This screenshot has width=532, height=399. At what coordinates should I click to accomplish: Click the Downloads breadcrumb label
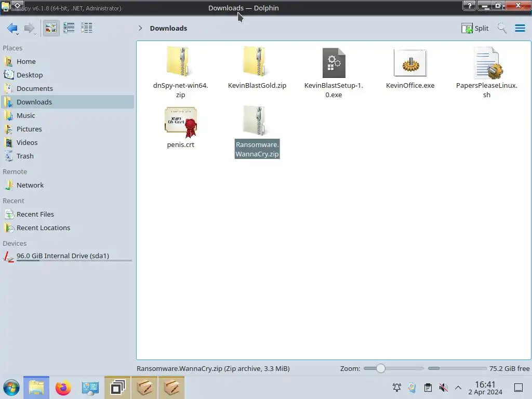[x=169, y=28]
